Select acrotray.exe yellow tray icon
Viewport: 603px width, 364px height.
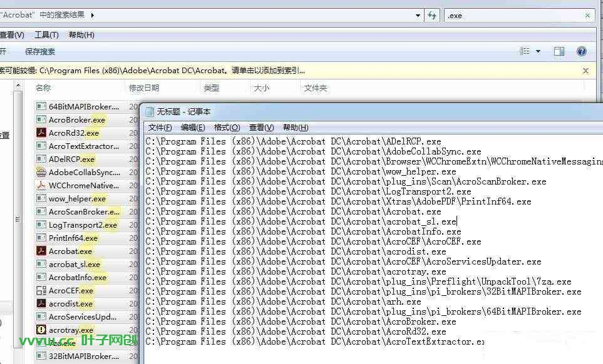41,330
